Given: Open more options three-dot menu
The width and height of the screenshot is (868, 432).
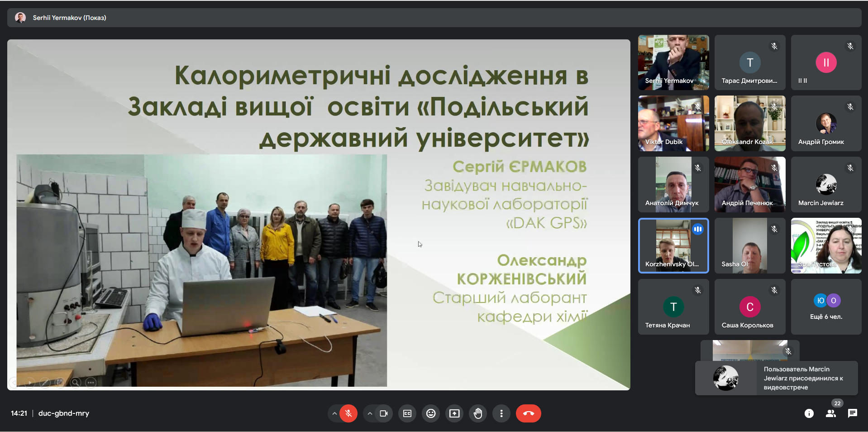Looking at the screenshot, I should tap(501, 413).
